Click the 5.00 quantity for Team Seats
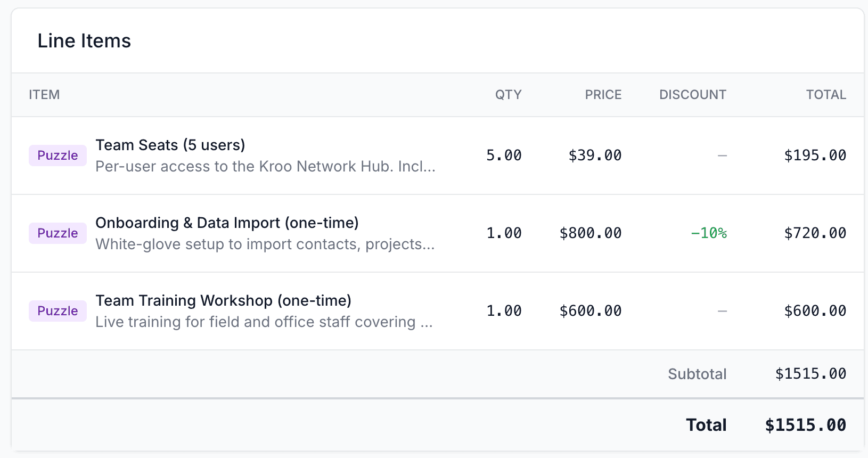Screen dimensions: 868x458 pyautogui.click(x=504, y=156)
